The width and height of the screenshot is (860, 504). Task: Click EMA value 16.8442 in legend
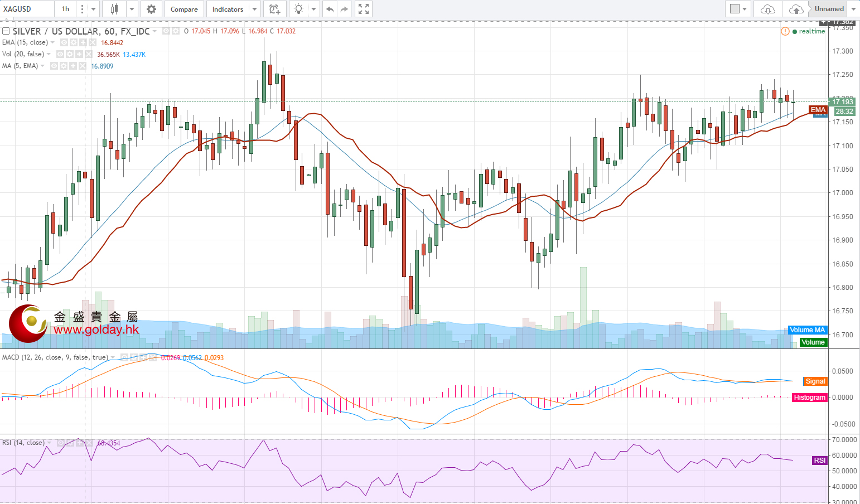click(112, 43)
